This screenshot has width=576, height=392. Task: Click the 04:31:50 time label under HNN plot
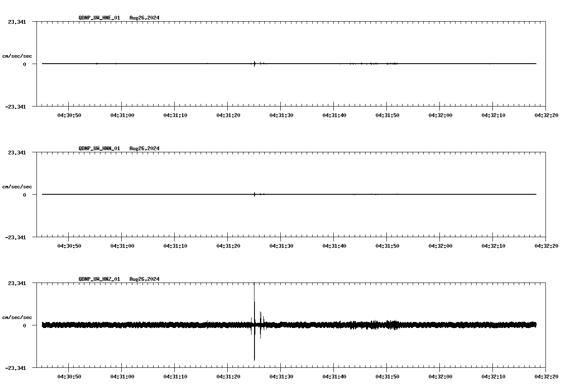(387, 246)
